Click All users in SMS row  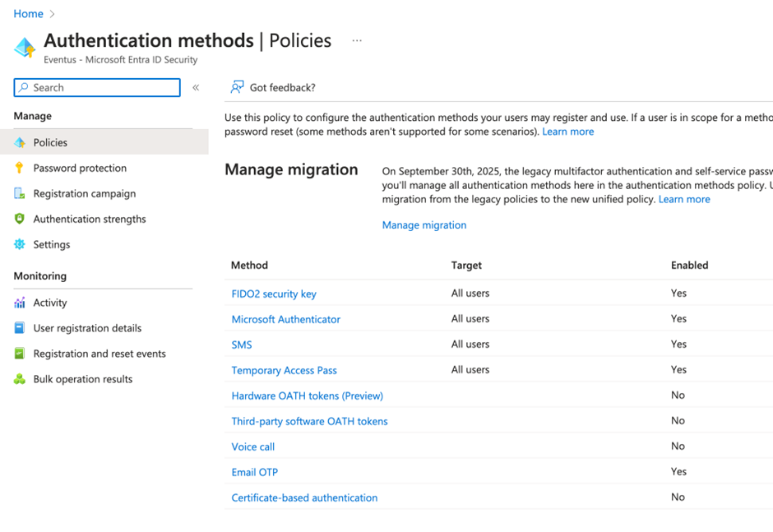pyautogui.click(x=470, y=345)
